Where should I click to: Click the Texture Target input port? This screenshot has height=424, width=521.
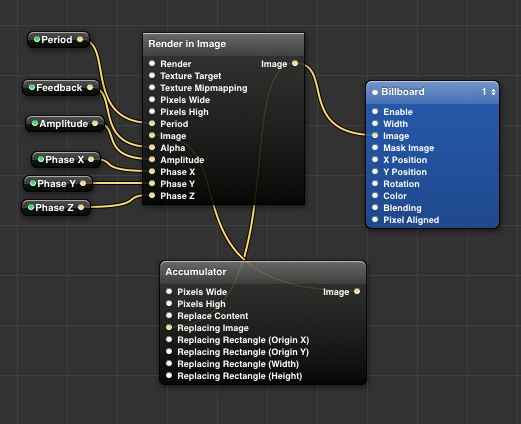[x=152, y=75]
